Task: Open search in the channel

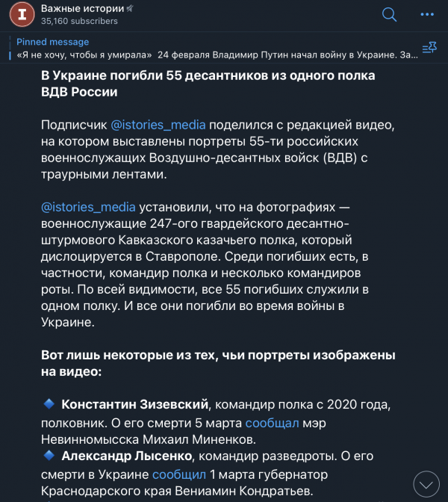Action: 389,14
